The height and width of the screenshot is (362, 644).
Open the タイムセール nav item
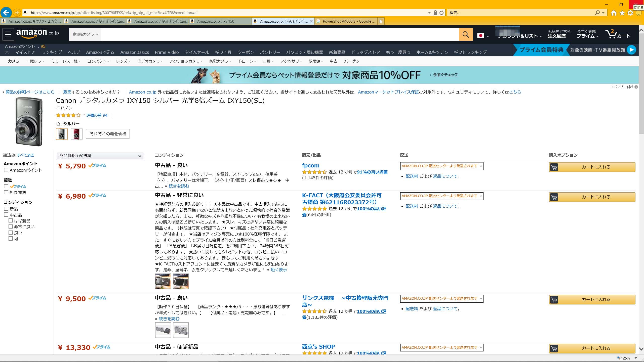pos(197,52)
